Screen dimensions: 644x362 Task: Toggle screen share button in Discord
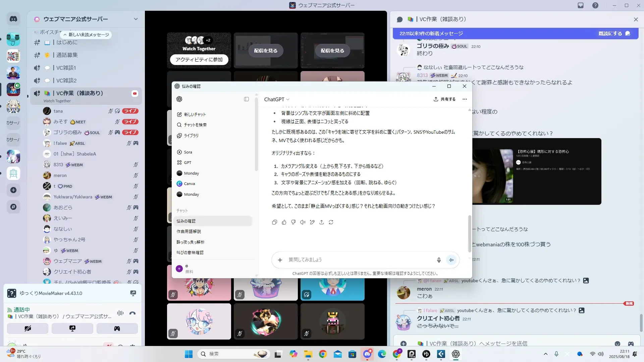pyautogui.click(x=72, y=328)
